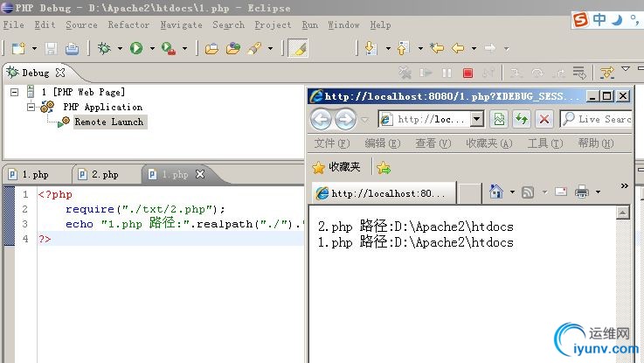
Task: Click the browser Home icon
Action: coord(496,192)
